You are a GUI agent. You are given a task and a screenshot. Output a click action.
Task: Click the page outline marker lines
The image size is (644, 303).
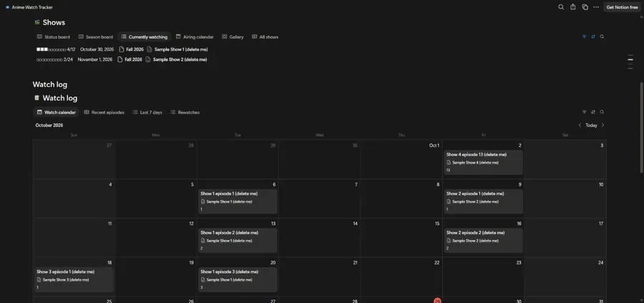coord(630,62)
